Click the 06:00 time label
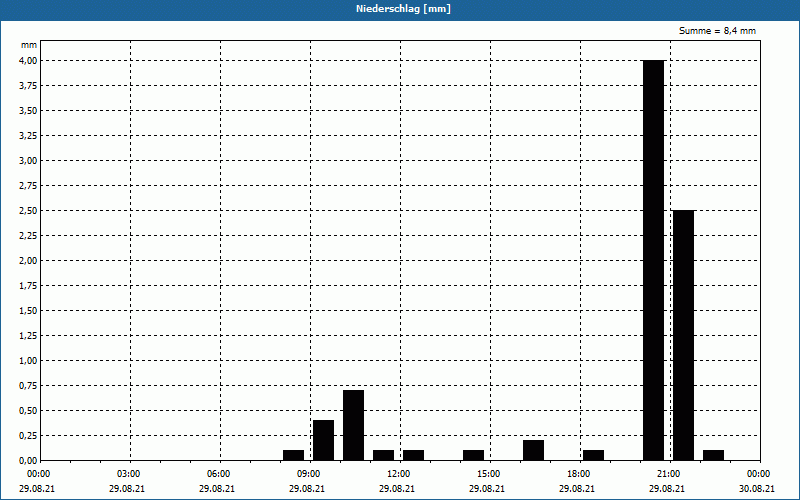The height and width of the screenshot is (500, 800). (218, 474)
